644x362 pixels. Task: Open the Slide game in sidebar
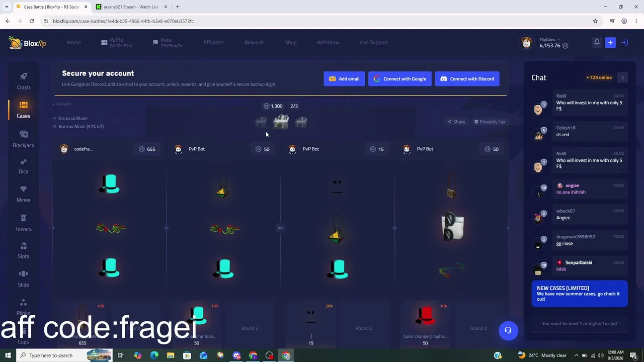(x=23, y=279)
